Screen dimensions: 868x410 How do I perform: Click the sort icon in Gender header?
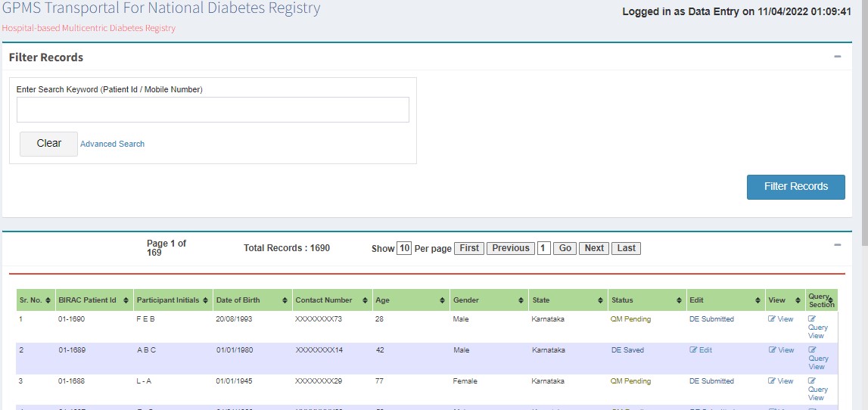click(x=521, y=301)
